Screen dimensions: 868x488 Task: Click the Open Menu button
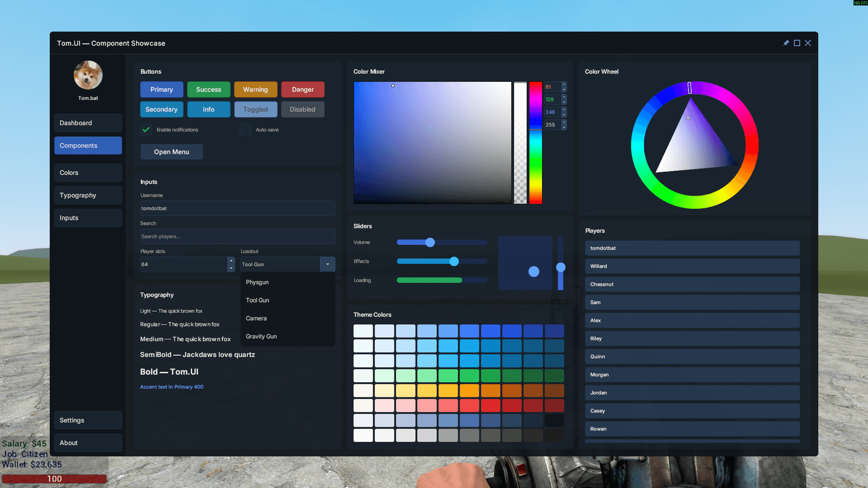pyautogui.click(x=171, y=152)
